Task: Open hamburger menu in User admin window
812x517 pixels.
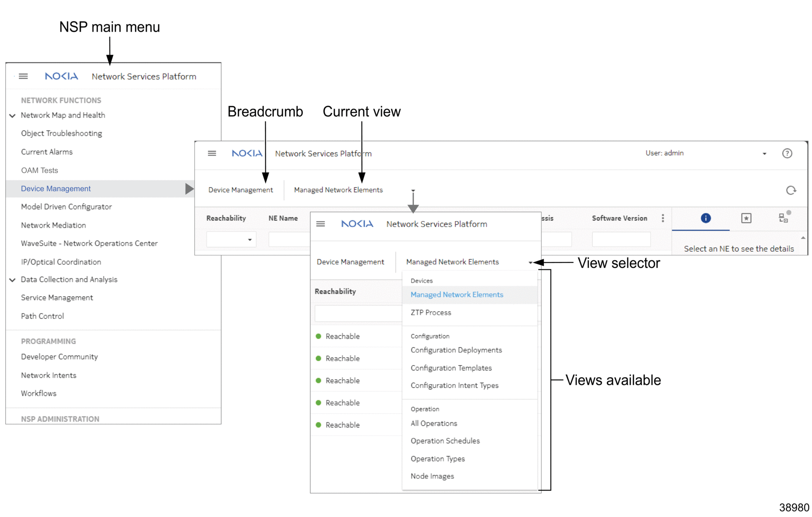Action: [x=212, y=153]
